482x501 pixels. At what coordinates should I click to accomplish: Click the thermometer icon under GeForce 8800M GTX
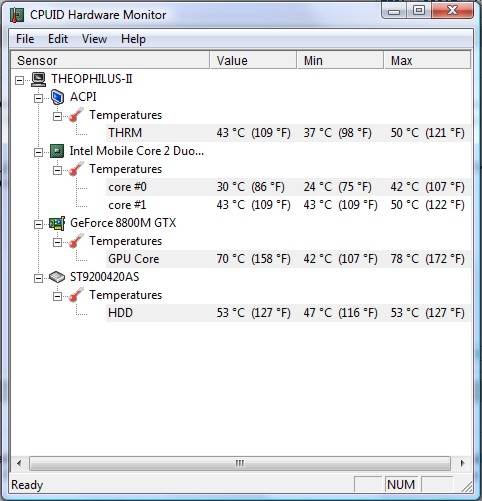click(76, 241)
